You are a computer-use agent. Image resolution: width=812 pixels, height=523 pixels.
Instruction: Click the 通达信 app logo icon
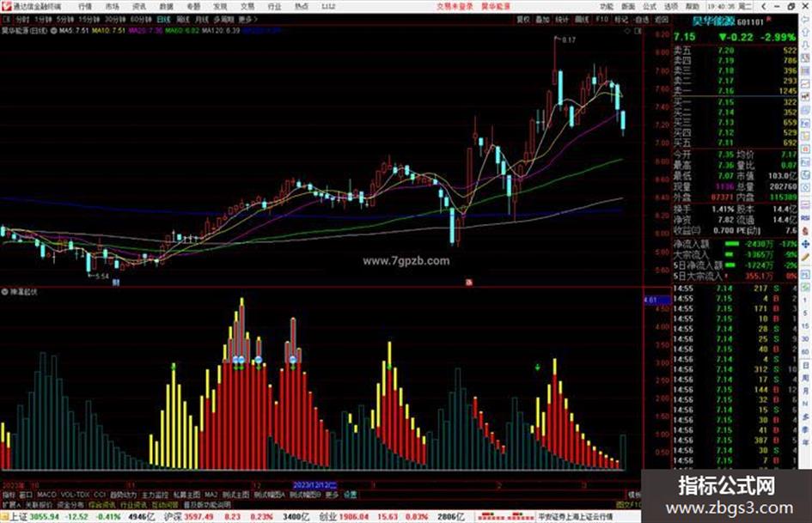[6, 6]
